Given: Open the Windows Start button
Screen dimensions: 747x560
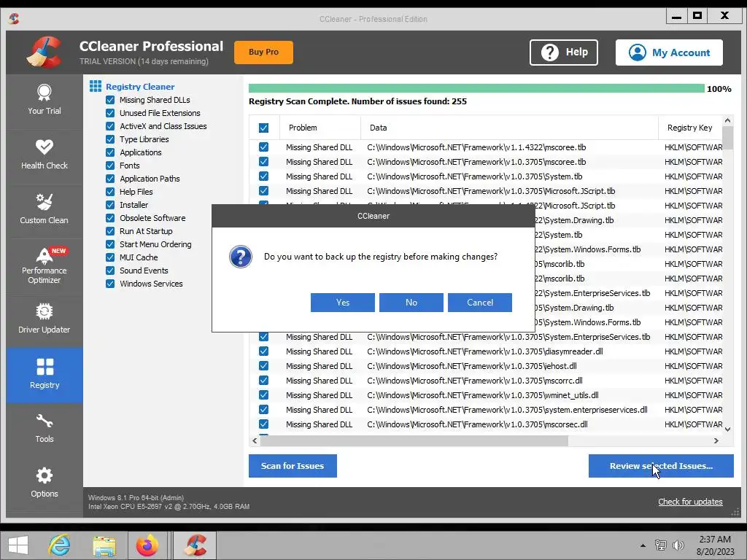Looking at the screenshot, I should pos(18,545).
